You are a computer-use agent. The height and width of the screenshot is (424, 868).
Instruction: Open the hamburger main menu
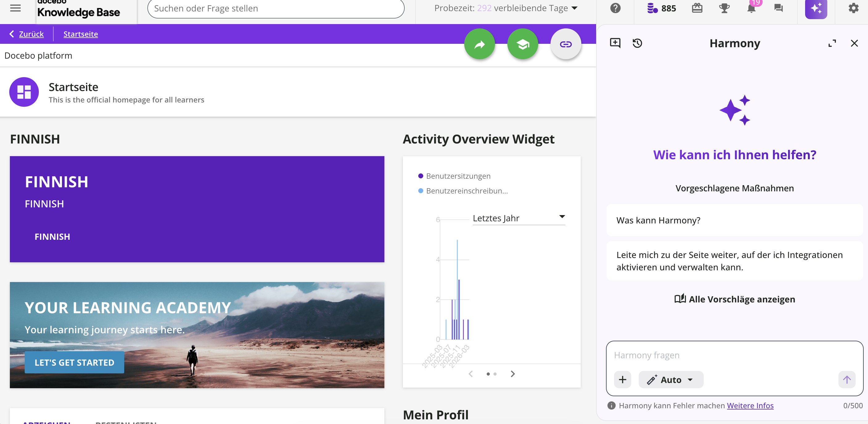15,8
